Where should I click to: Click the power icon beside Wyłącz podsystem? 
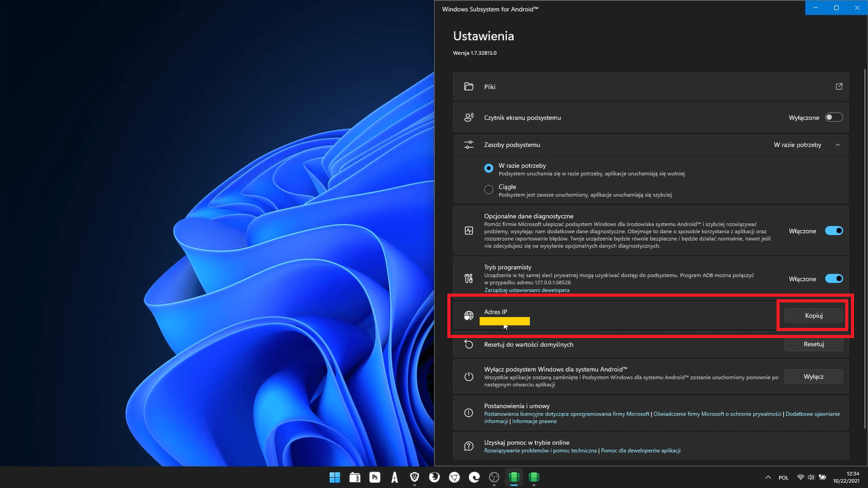pos(469,376)
